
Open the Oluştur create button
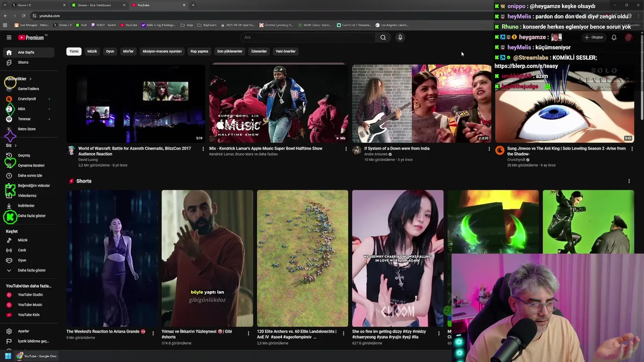pos(594,37)
